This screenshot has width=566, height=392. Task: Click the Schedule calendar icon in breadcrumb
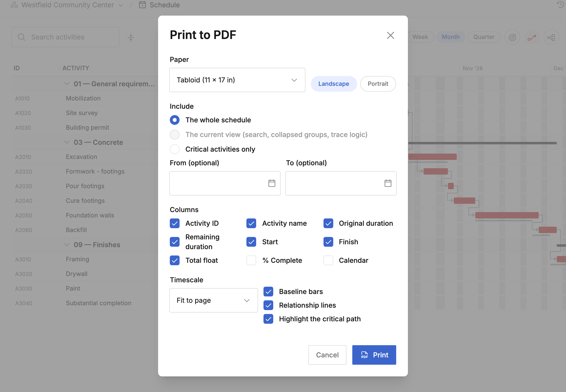pos(142,5)
